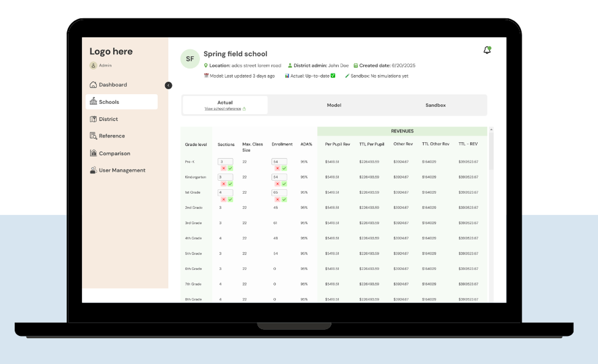Cancel Pre-K Enrollment edit with red X
Screen dimensions: 598x364
277,168
